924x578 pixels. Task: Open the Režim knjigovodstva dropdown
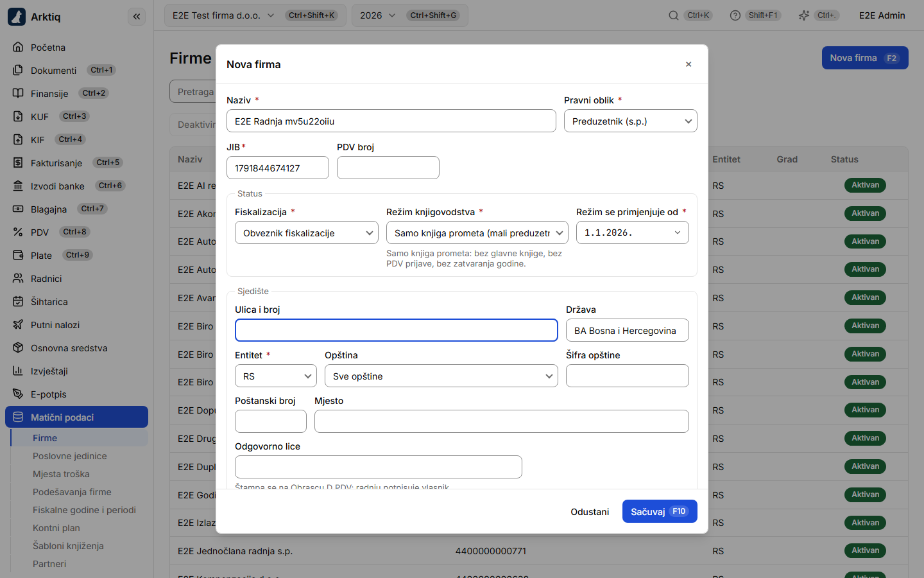pos(477,232)
